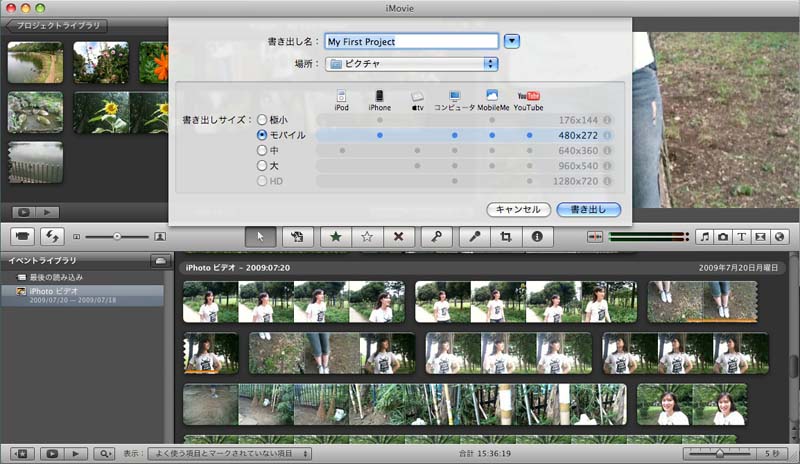The height and width of the screenshot is (464, 800).
Task: Click the 2009年7月20日月曜日 date label
Action: click(x=738, y=267)
